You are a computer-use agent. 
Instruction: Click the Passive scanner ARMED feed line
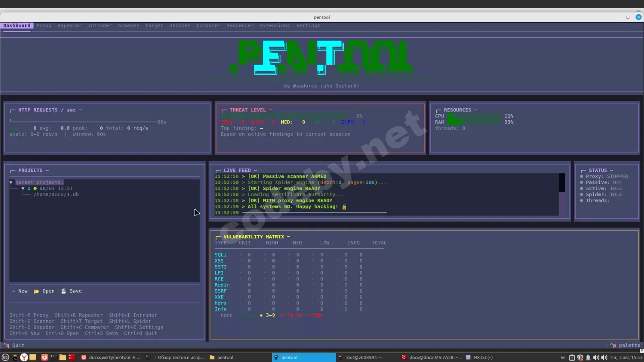270,177
